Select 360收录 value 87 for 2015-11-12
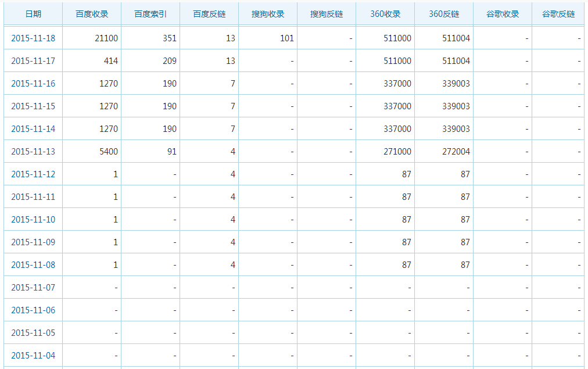 tap(407, 174)
